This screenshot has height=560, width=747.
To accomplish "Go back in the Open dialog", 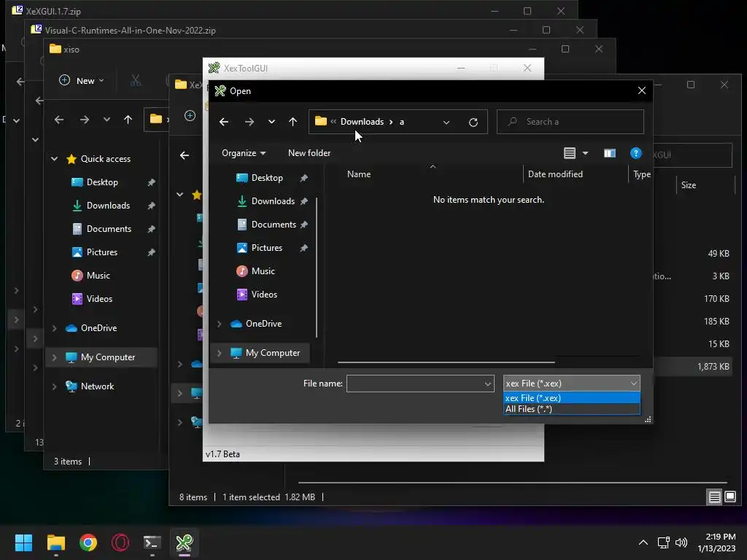I will point(224,122).
